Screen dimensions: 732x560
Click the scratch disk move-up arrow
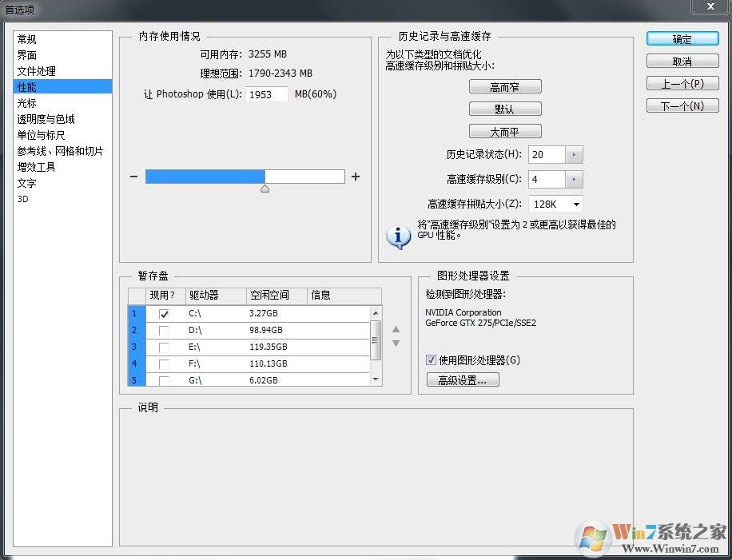click(x=396, y=329)
